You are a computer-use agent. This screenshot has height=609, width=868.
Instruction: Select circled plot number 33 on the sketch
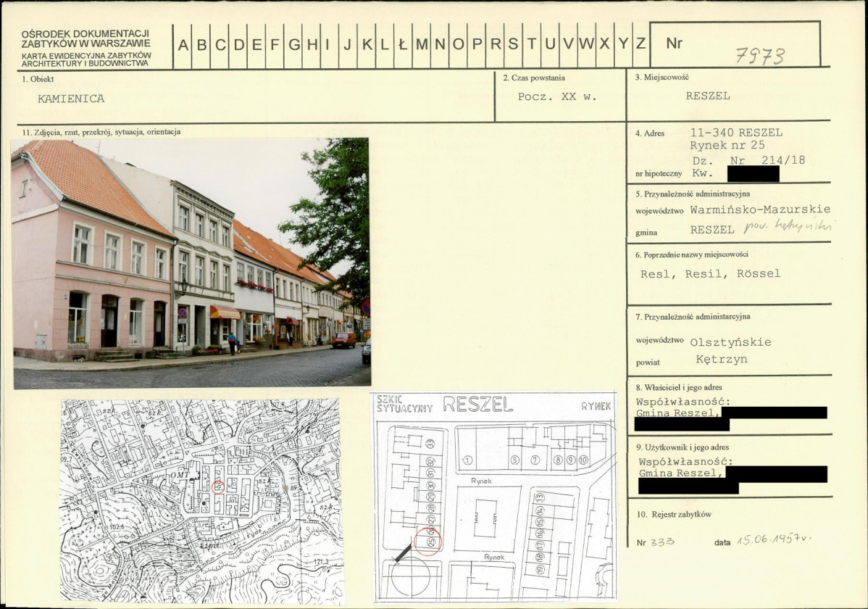tap(431, 443)
